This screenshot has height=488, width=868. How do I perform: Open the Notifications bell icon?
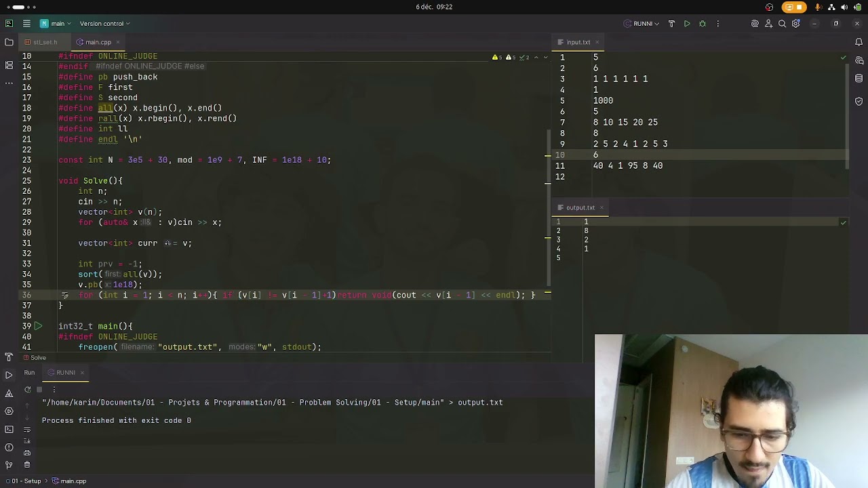point(859,42)
